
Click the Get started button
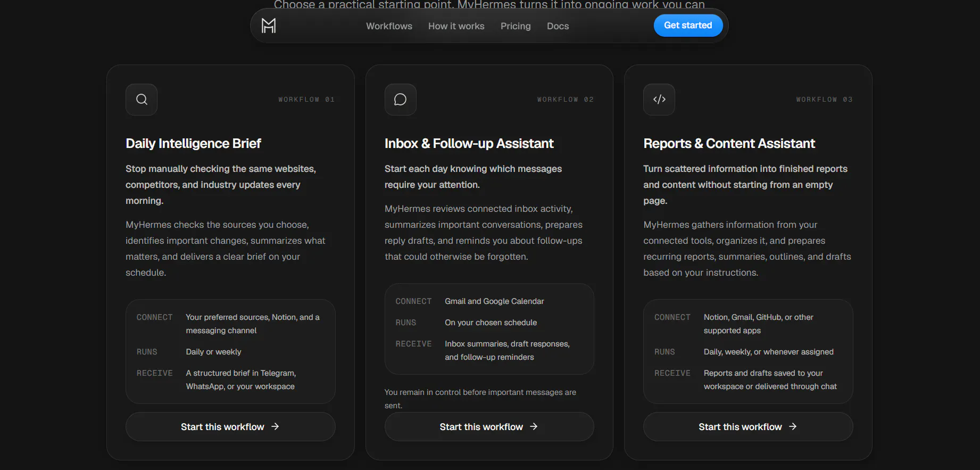(688, 26)
